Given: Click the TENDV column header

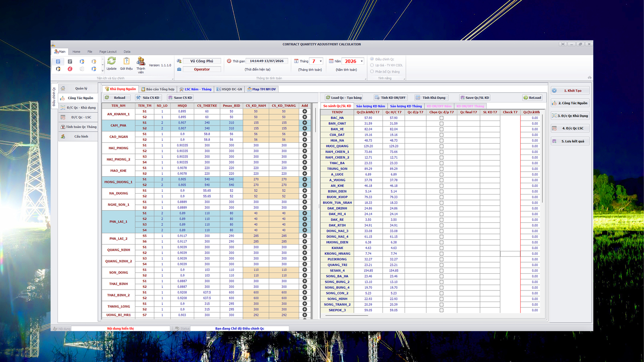Looking at the screenshot, I should [337, 112].
